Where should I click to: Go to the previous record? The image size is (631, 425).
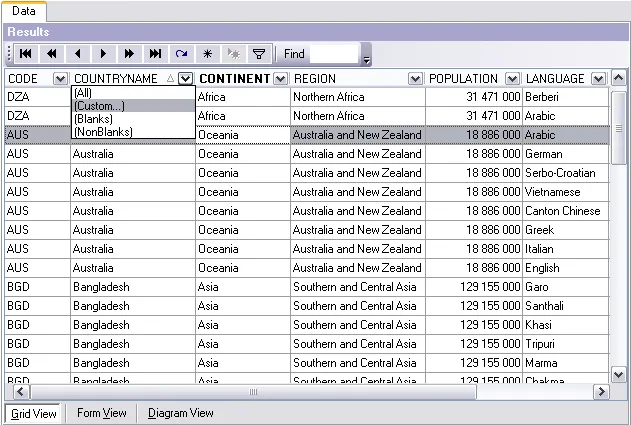click(x=77, y=54)
